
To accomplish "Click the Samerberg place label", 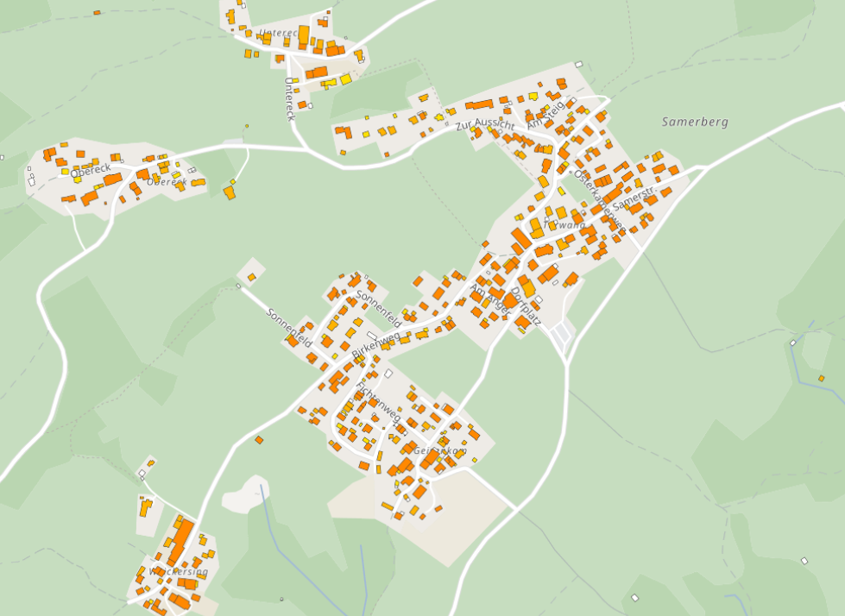I will (x=695, y=122).
